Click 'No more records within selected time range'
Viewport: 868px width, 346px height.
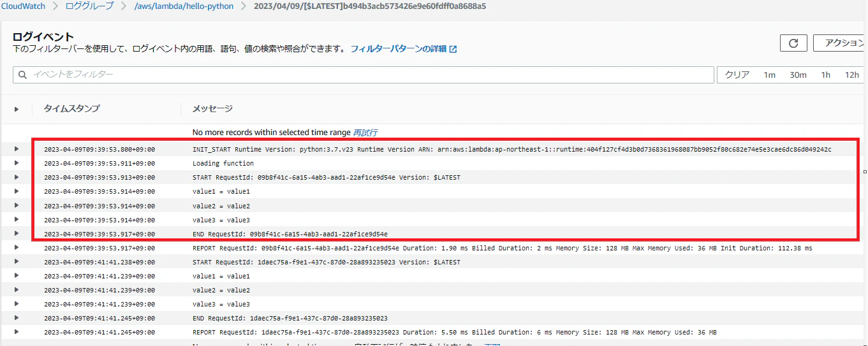click(x=272, y=133)
